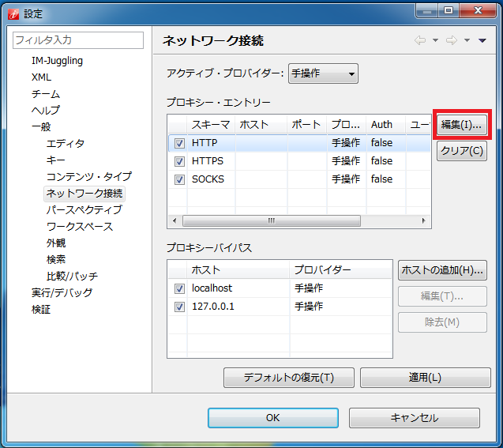The width and height of the screenshot is (503, 448).
Task: Select 検索 tree item
Action: point(56,260)
